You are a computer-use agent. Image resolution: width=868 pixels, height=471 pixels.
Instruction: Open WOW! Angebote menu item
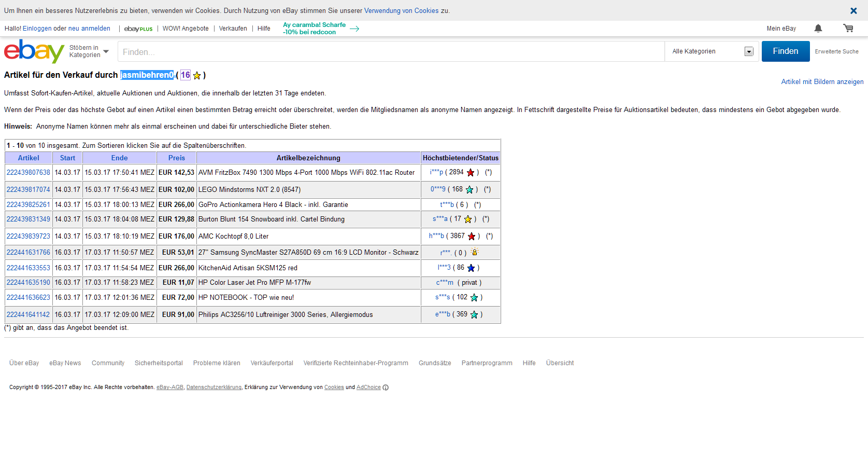pyautogui.click(x=186, y=29)
